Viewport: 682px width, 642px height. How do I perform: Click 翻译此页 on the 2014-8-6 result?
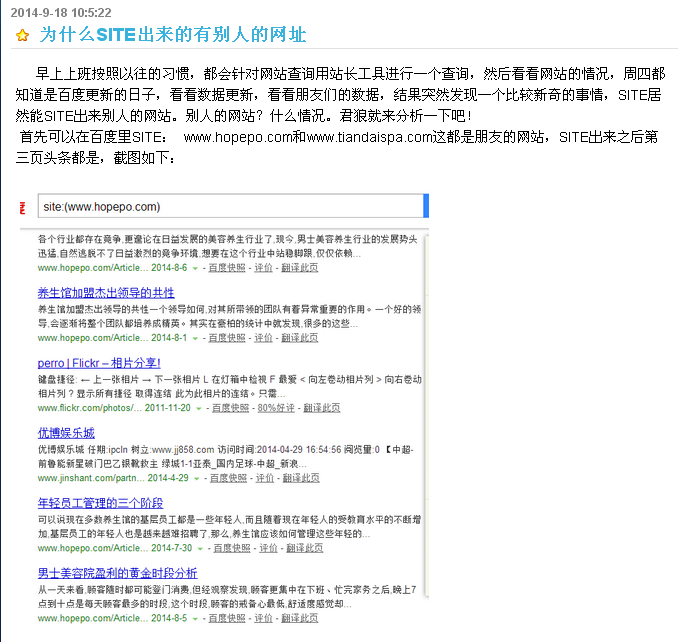300,268
